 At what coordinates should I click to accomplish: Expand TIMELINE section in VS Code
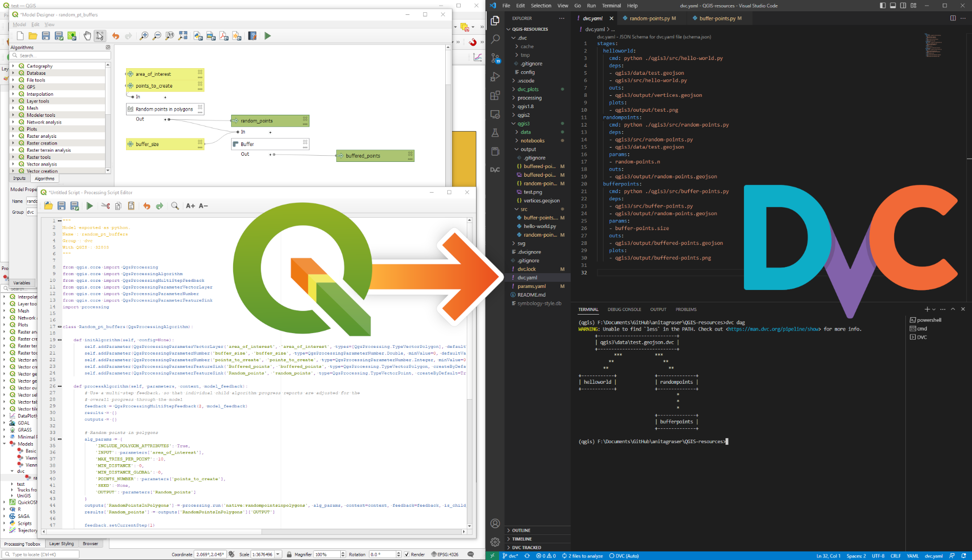click(539, 539)
